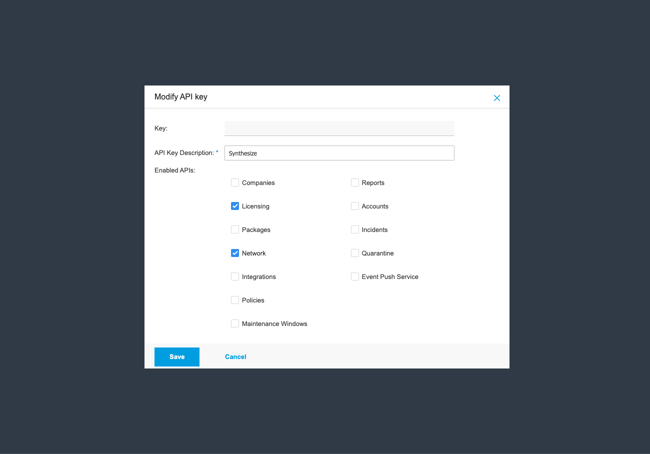This screenshot has height=454, width=650.
Task: Click the Modify API key title
Action: [181, 97]
